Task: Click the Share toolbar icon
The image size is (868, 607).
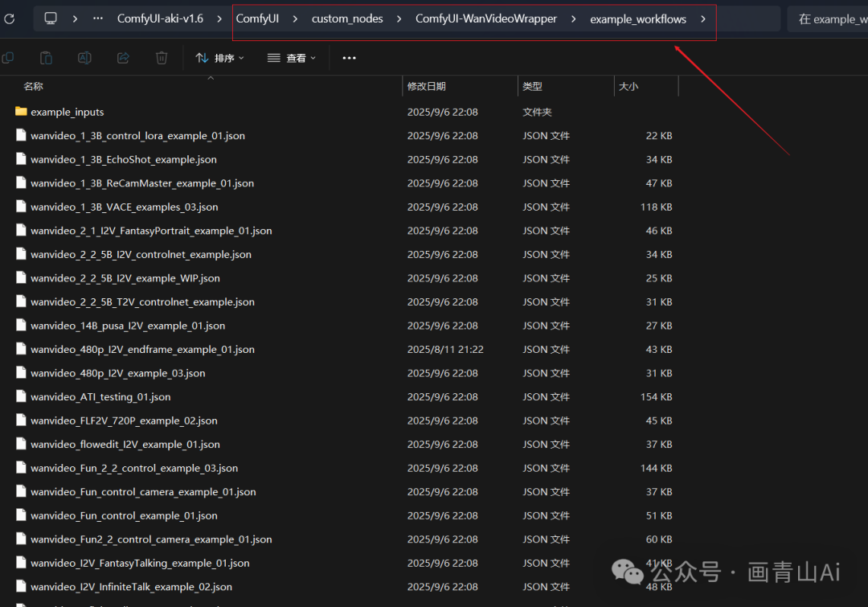Action: point(123,58)
